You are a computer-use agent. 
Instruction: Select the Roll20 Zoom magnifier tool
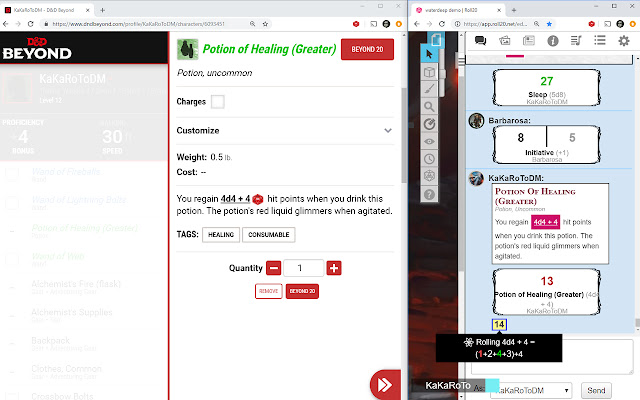[x=429, y=107]
